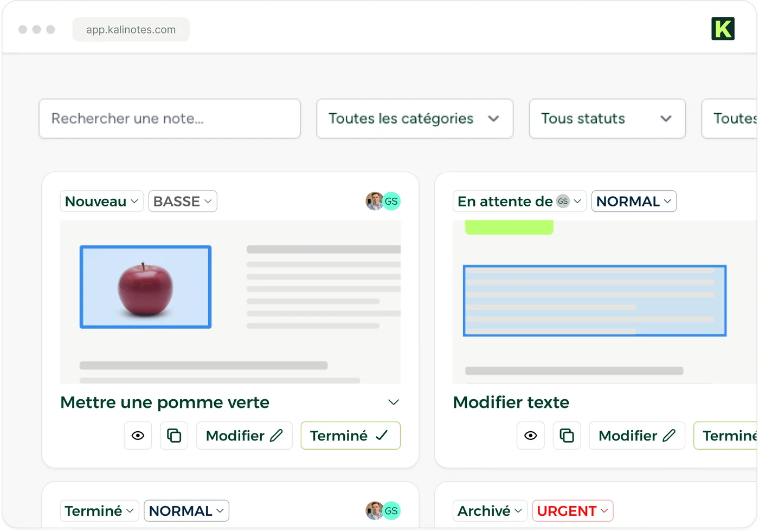Change the 'Nouveau' status on the pomme verte card

coord(101,201)
